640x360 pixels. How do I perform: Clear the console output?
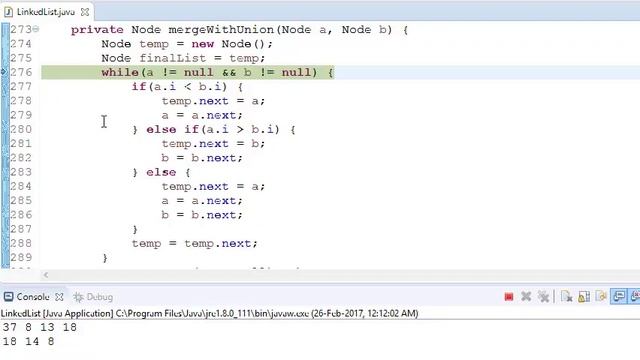[567, 297]
